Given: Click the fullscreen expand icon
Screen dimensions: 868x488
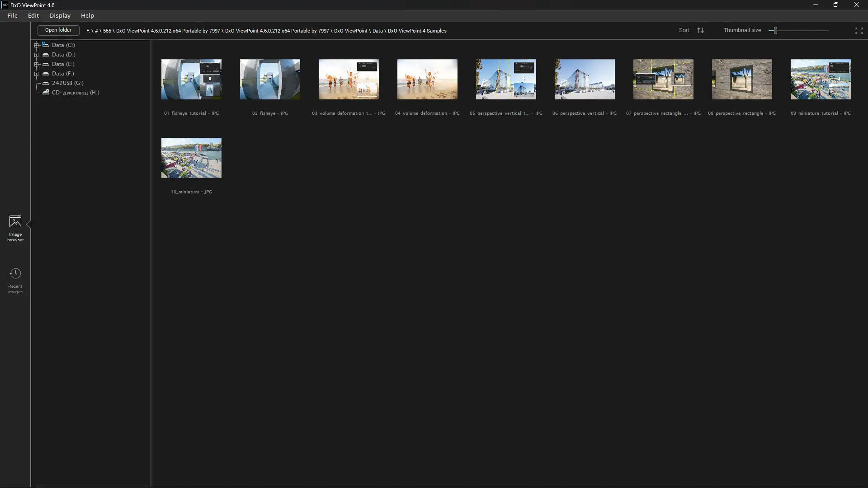Looking at the screenshot, I should [859, 31].
